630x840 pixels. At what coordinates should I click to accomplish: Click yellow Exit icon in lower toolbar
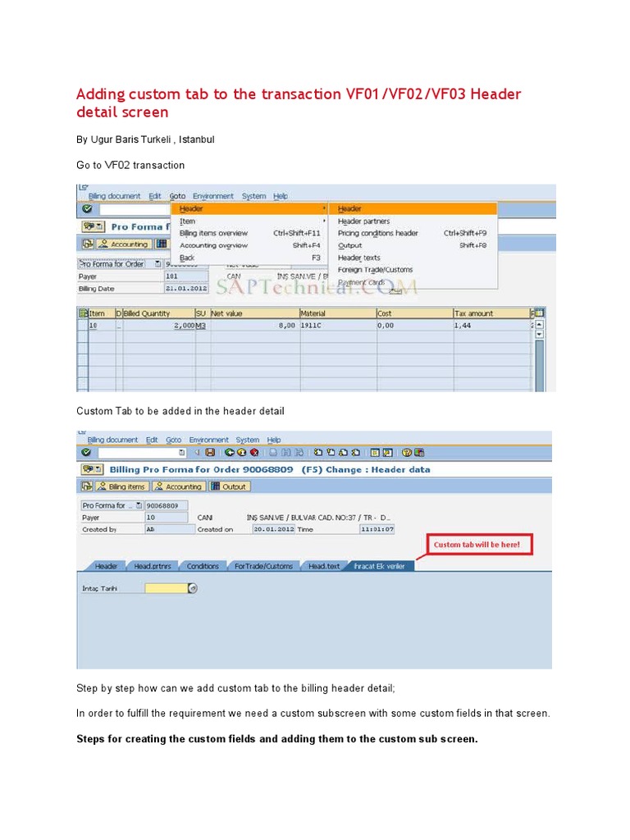click(242, 453)
